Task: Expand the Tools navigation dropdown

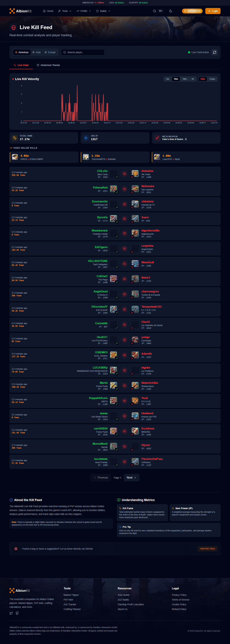Action: click(x=64, y=11)
